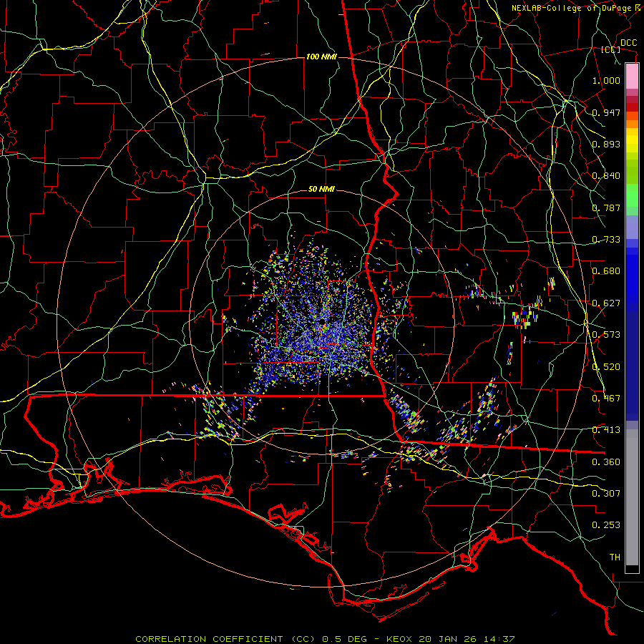Click the 0.573 legend value
The height and width of the screenshot is (644, 644).
click(606, 335)
